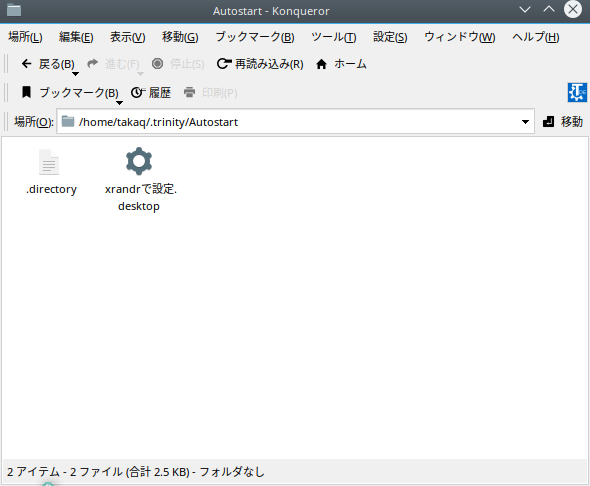Click the /home/takaq/.trinity/Autostart path field

295,122
